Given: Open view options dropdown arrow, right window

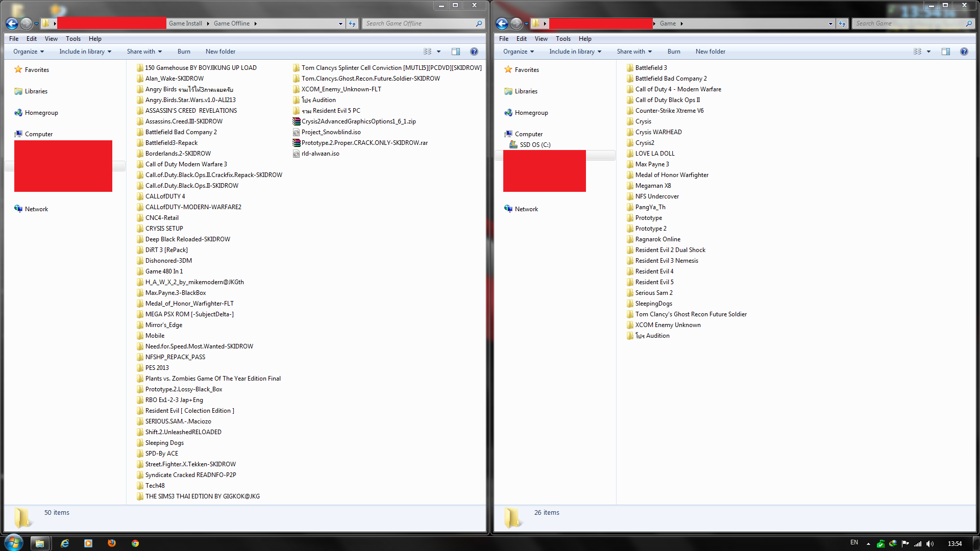Looking at the screenshot, I should click(x=928, y=52).
